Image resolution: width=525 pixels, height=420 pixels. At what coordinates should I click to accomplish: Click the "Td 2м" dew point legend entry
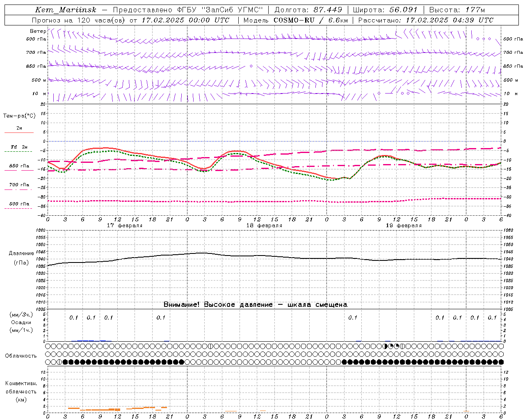pyautogui.click(x=19, y=147)
